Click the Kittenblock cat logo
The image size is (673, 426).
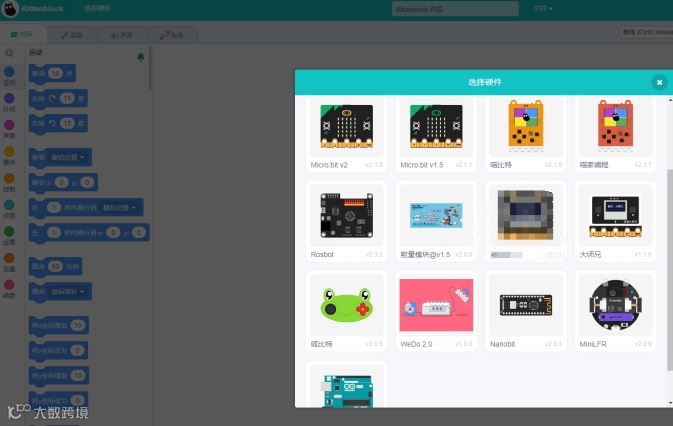pos(10,9)
